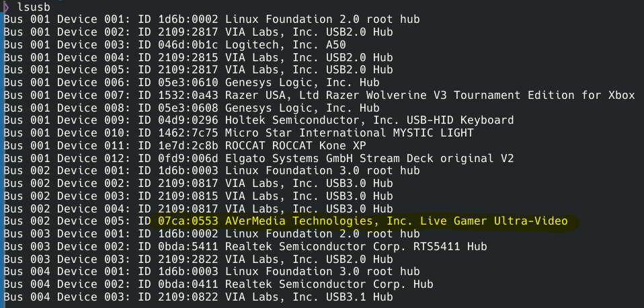
Task: Click the Bus 003 Linux Foundation 2.0 root hub
Action: (x=212, y=234)
